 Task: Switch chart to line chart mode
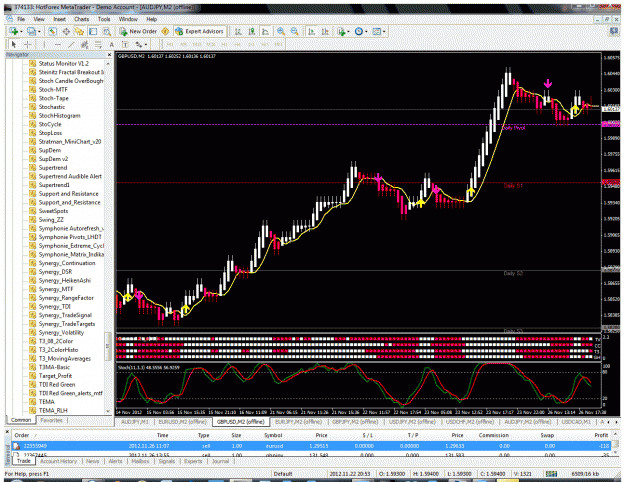(x=265, y=31)
